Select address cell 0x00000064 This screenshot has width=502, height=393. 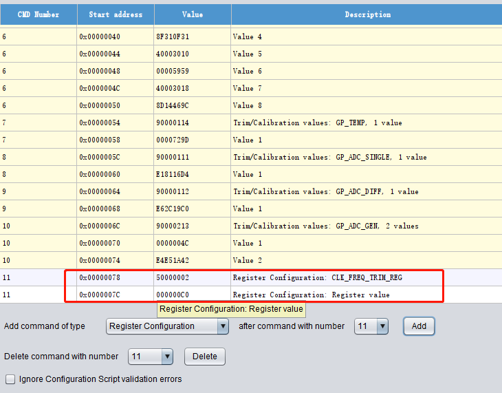115,192
